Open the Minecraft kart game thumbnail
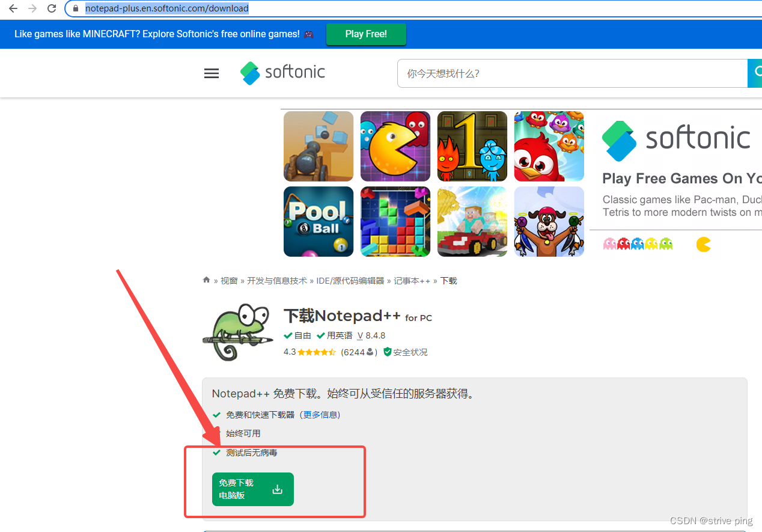The height and width of the screenshot is (532, 762). click(x=472, y=221)
